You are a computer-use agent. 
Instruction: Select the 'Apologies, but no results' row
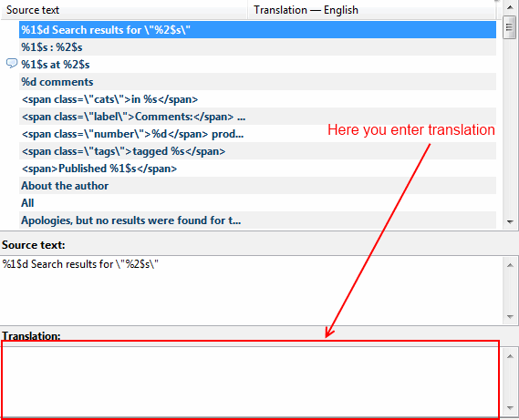(x=257, y=220)
